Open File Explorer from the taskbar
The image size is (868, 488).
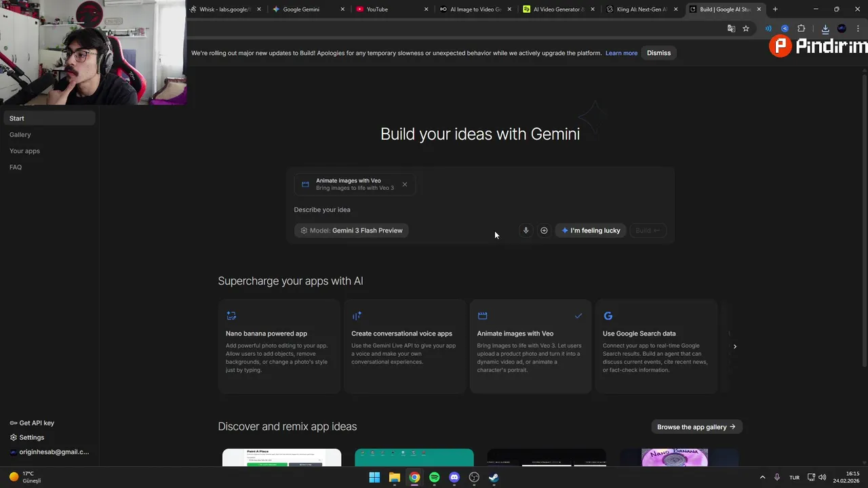pyautogui.click(x=394, y=477)
